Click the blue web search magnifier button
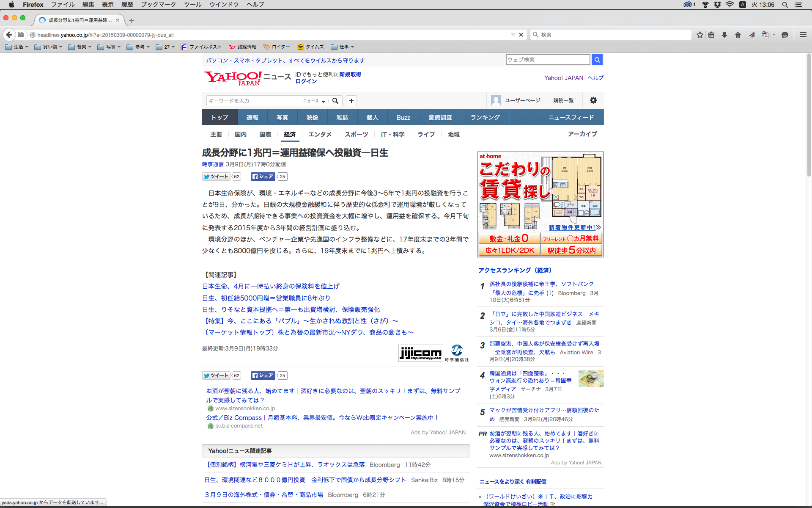Viewport: 812px width, 508px height. point(597,60)
